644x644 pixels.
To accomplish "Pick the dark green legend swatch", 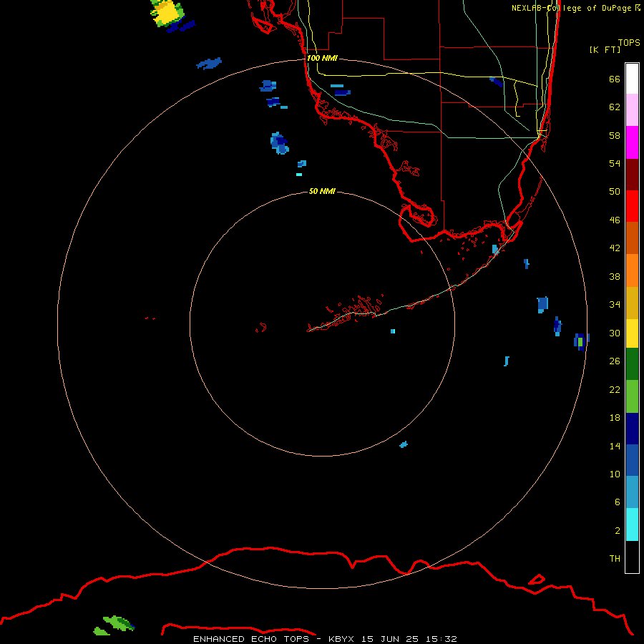I will (632, 364).
